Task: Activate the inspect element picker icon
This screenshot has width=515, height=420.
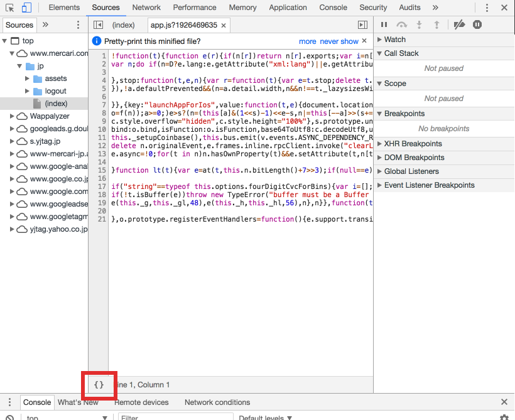Action: tap(9, 8)
